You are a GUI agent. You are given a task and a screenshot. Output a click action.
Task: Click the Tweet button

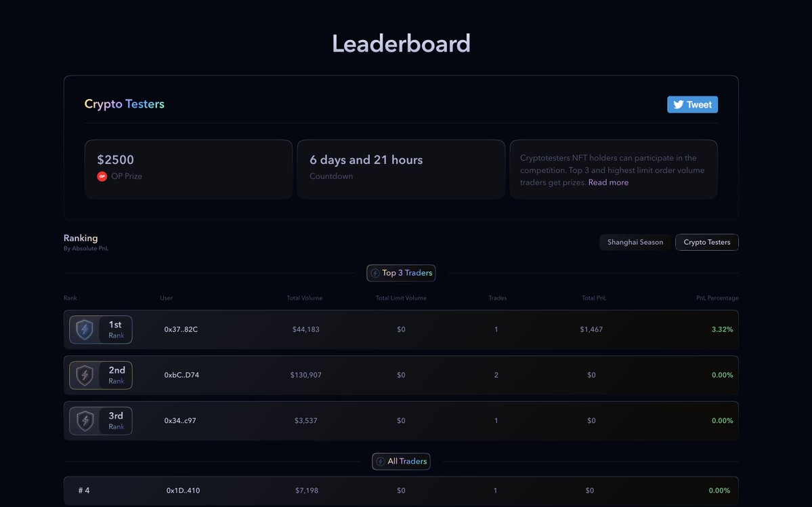[x=692, y=104]
